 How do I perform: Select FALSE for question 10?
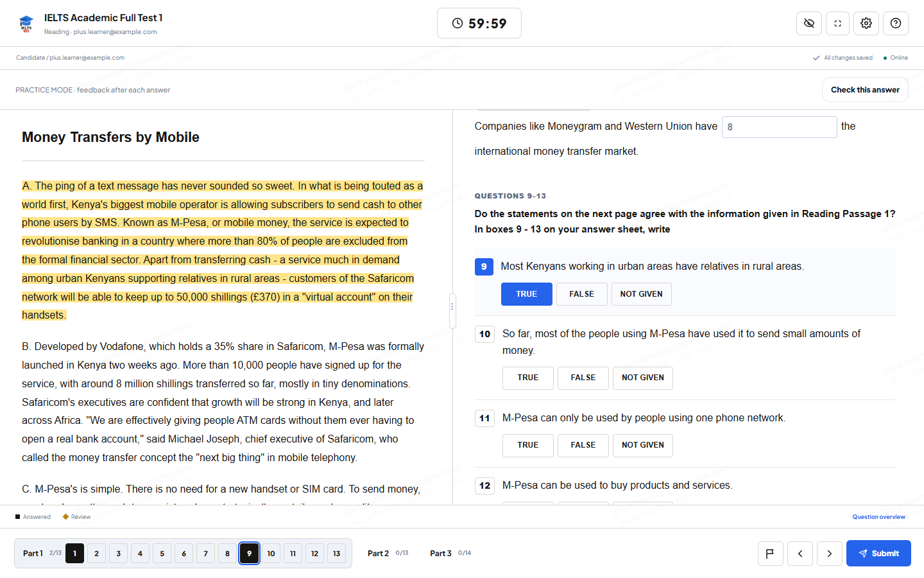(583, 378)
